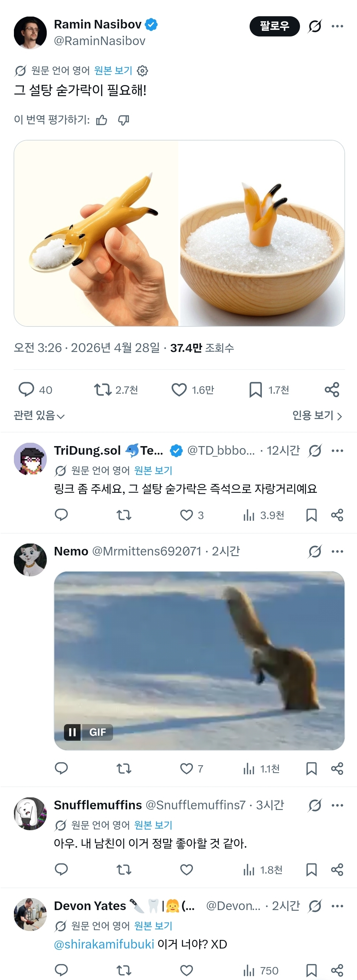This screenshot has height=980, width=357.
Task: Open the @shirakamifubuki mention link
Action: pos(104,944)
